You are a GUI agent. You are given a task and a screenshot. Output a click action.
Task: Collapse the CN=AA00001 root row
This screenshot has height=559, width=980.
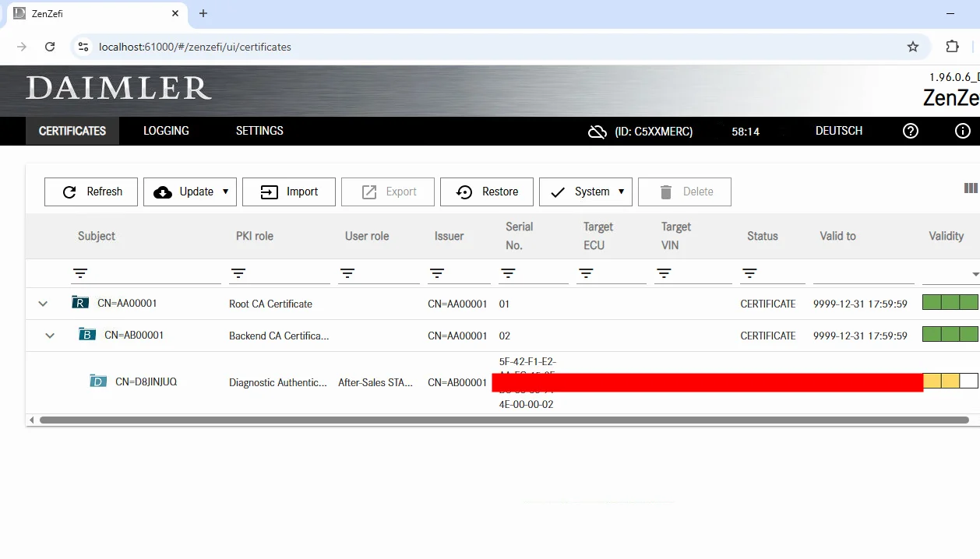(x=43, y=304)
